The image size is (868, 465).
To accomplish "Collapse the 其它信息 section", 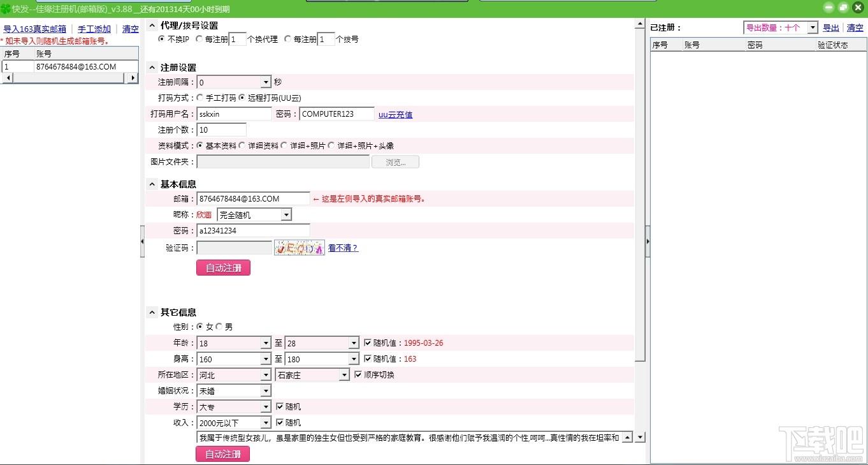I will pos(152,312).
